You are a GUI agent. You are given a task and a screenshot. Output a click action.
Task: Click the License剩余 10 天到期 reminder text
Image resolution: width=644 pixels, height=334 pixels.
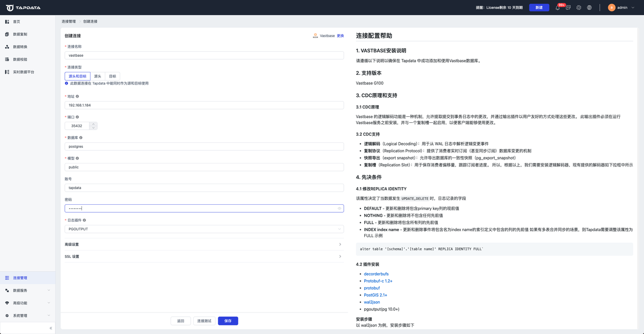(500, 8)
